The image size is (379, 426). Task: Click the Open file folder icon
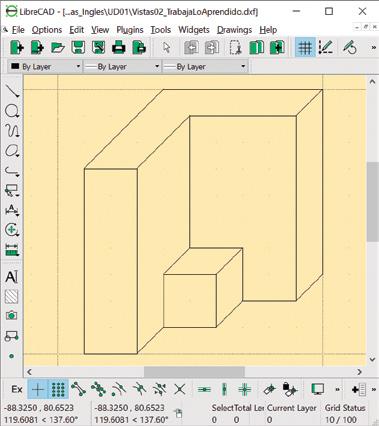[58, 47]
